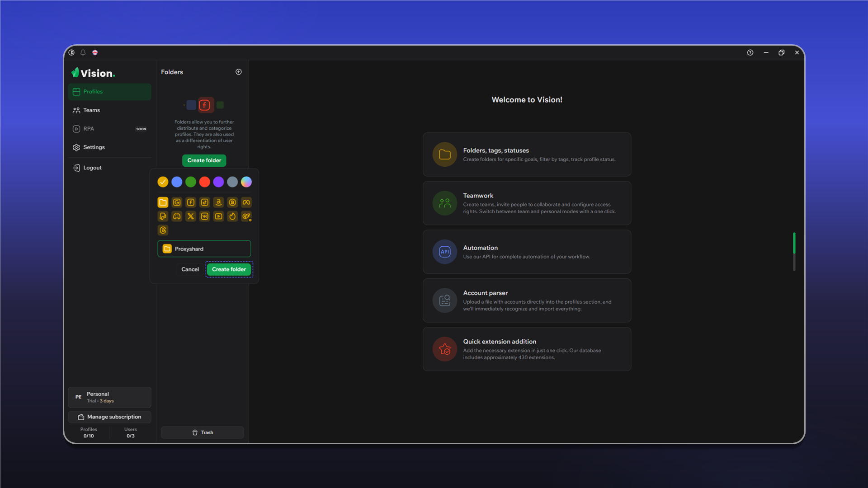Select the TikTok folder icon
The width and height of the screenshot is (868, 488).
coord(205,202)
